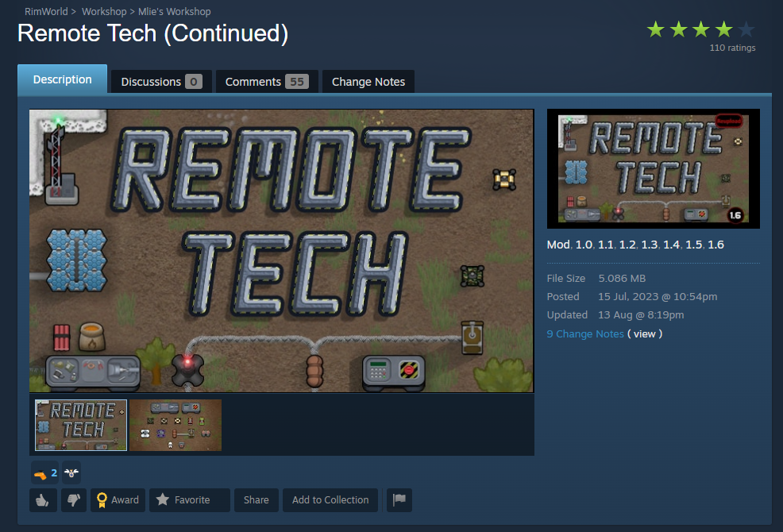Open the 9 Change Notes link

click(585, 333)
